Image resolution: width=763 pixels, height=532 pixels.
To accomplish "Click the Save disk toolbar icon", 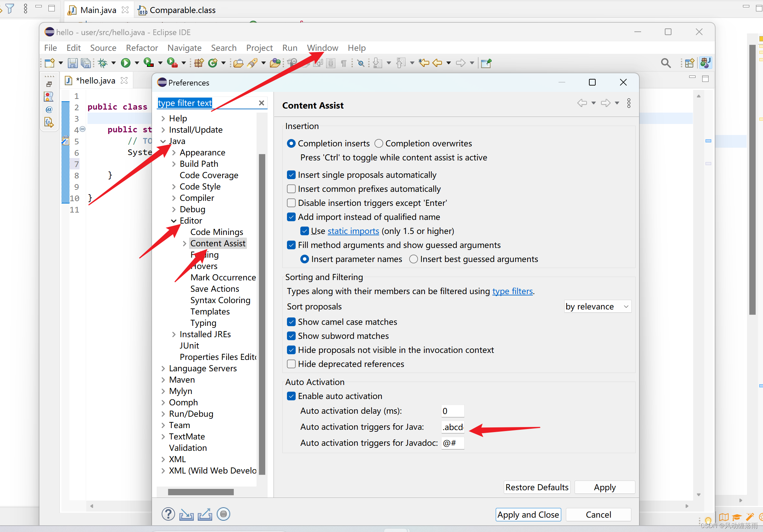I will coord(72,63).
